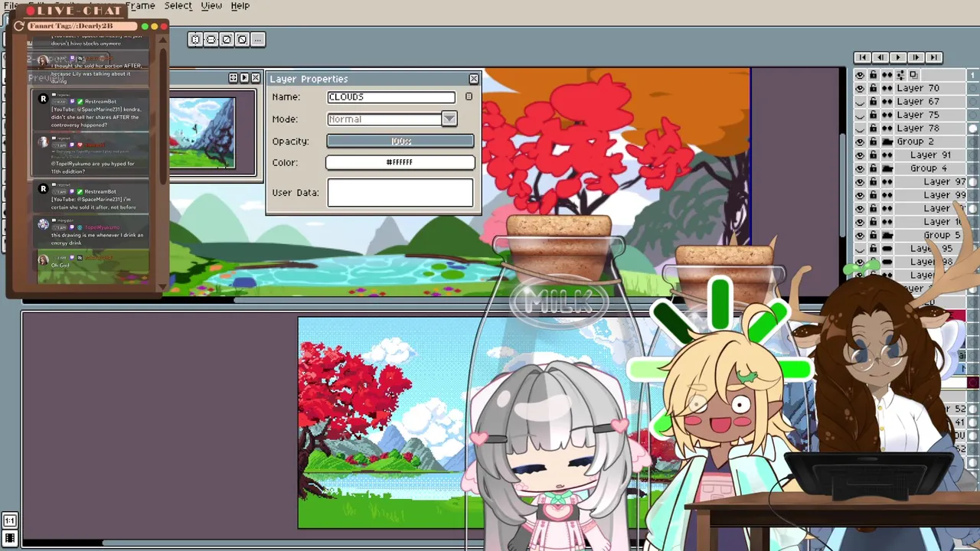The image size is (980, 551).
Task: Toggle onion skin icon in timeline header
Action: pos(913,74)
